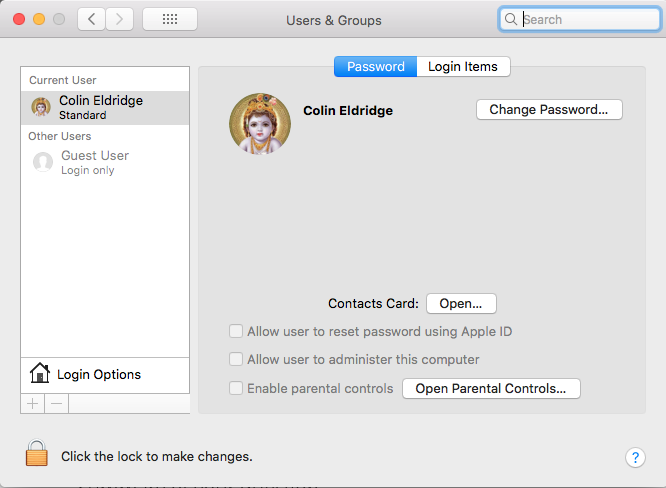
Task: Toggle Allow user to administer this computer
Action: 236,359
